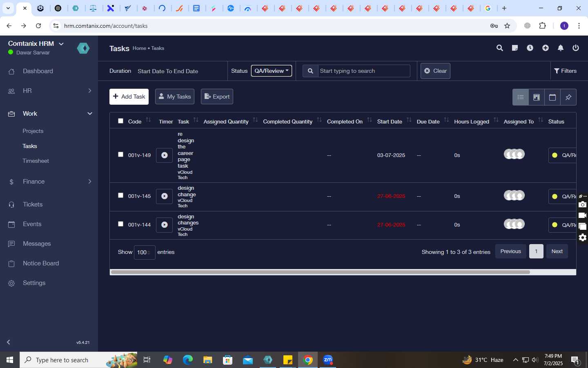This screenshot has width=588, height=368.
Task: Click the pinned tasks pin icon
Action: click(x=568, y=97)
